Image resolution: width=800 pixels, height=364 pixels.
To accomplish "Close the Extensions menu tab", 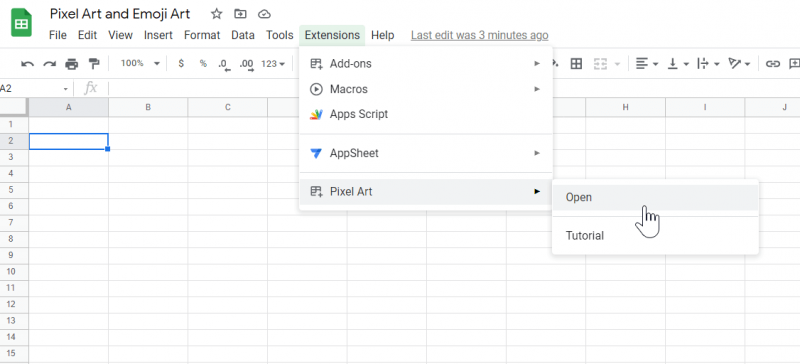I will pos(332,35).
